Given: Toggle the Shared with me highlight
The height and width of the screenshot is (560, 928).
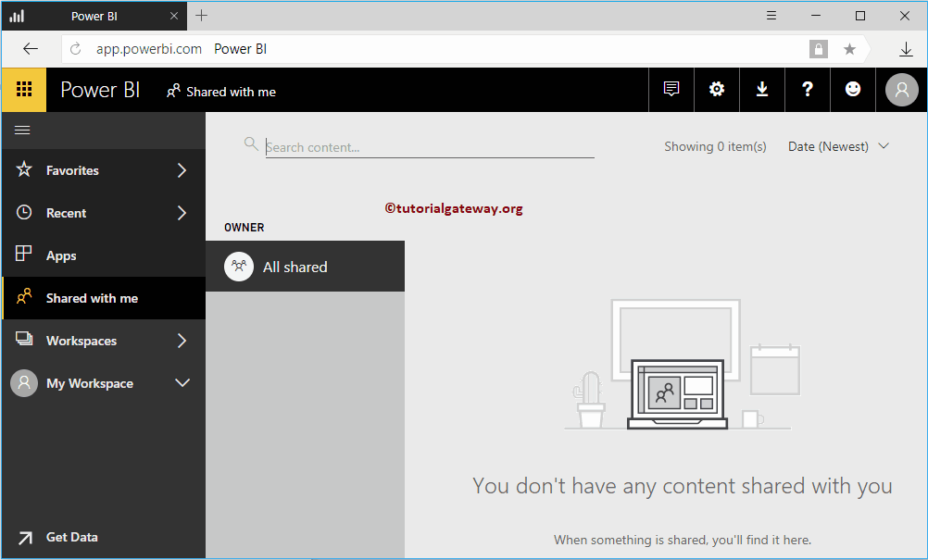Looking at the screenshot, I should click(x=92, y=298).
